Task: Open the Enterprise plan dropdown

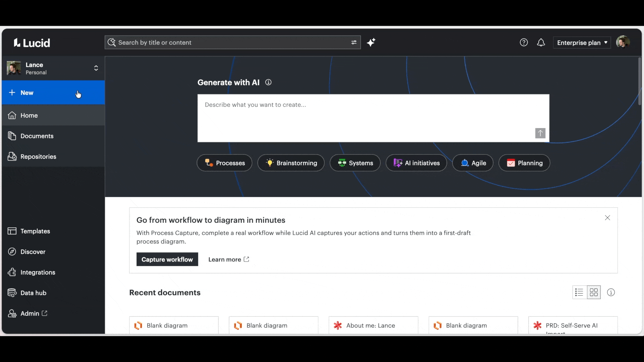Action: (x=582, y=43)
